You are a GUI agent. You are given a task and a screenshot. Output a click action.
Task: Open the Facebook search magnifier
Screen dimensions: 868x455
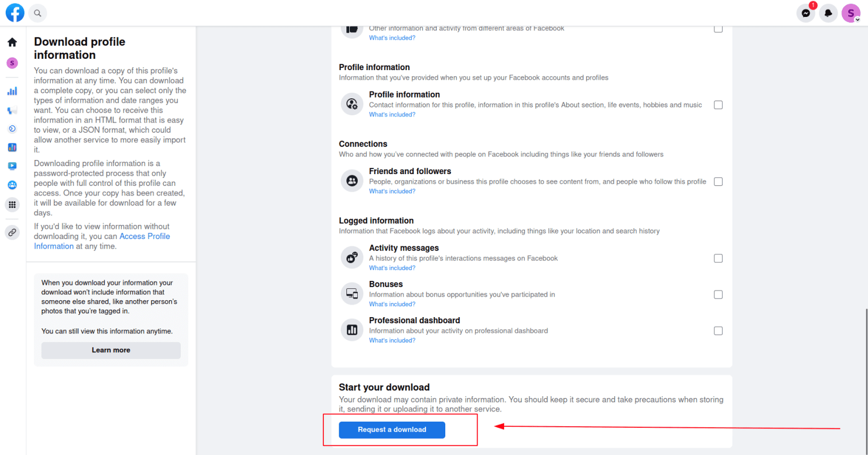[37, 12]
